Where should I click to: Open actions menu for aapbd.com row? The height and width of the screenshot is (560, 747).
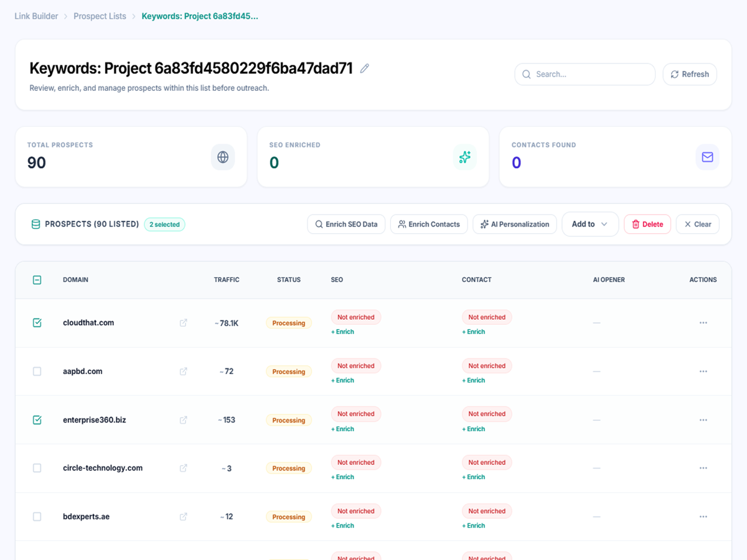(703, 371)
